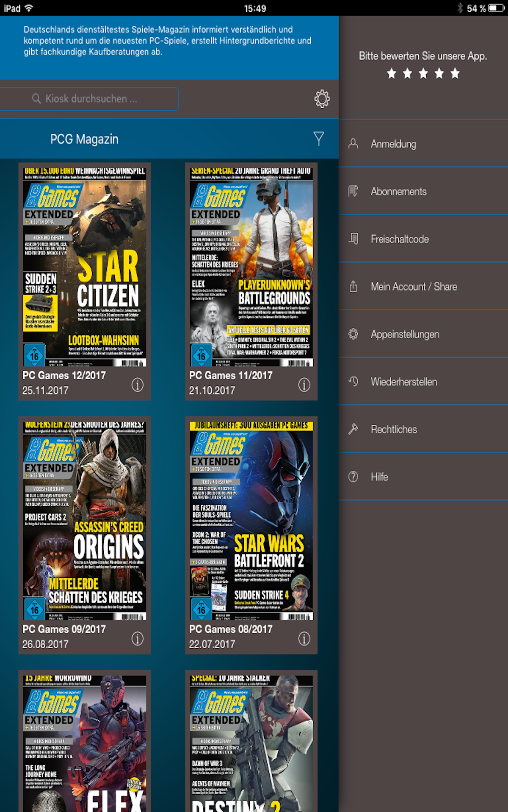Viewport: 508px width, 812px height.
Task: Tap 'Bitte bewerten Sie unsere App.' text
Action: click(x=423, y=56)
